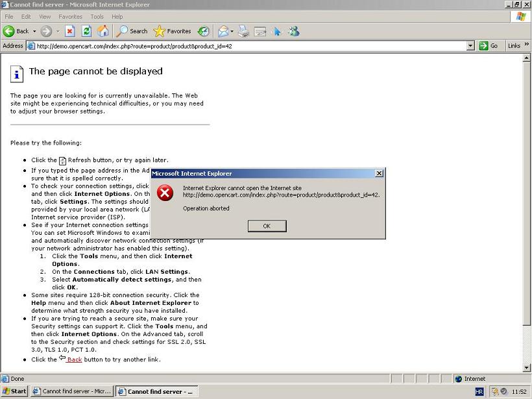The image size is (532, 399).
Task: Click the address bar URL field
Action: click(251, 46)
